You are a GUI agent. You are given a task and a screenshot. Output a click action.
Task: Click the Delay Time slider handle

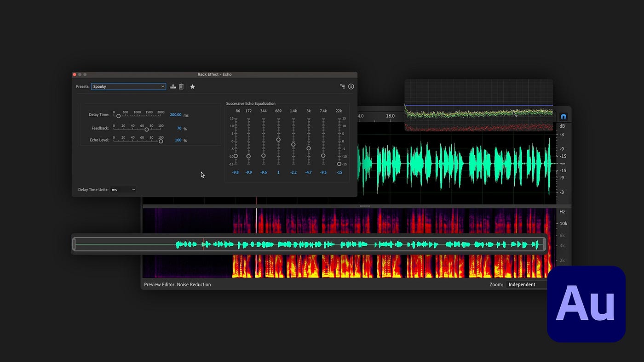(x=118, y=116)
